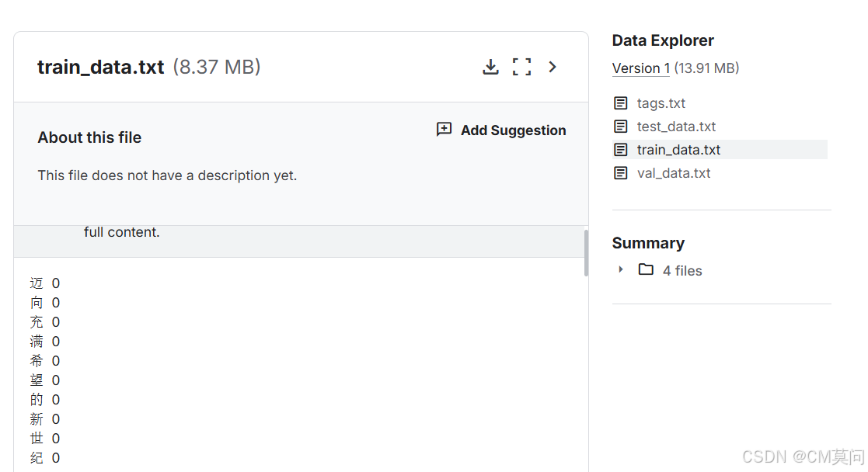Screen dimensions: 868x472
Task: Click the About this file heading
Action: [89, 137]
